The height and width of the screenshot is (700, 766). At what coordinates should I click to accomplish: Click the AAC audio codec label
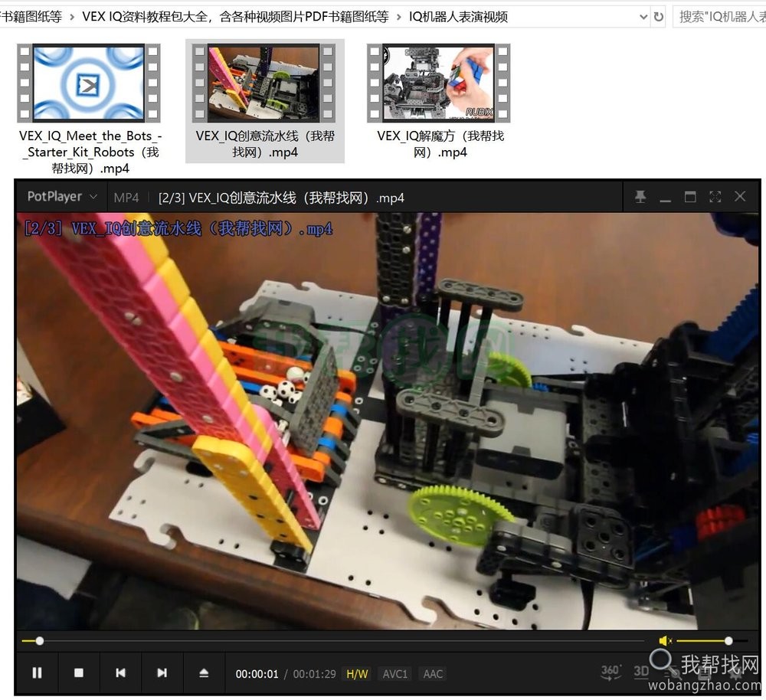433,674
